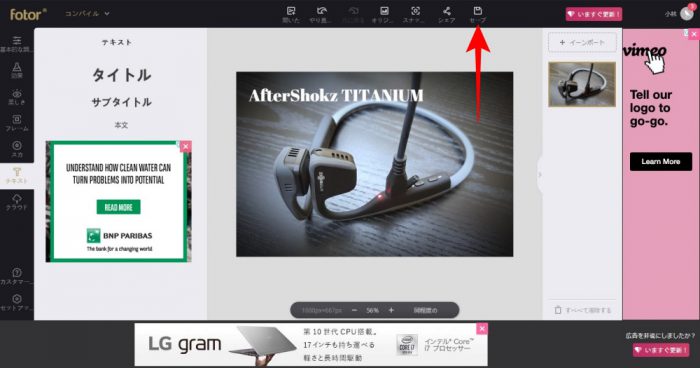Click the Open (開いた) toolbar icon
700x368 pixels.
click(x=291, y=15)
